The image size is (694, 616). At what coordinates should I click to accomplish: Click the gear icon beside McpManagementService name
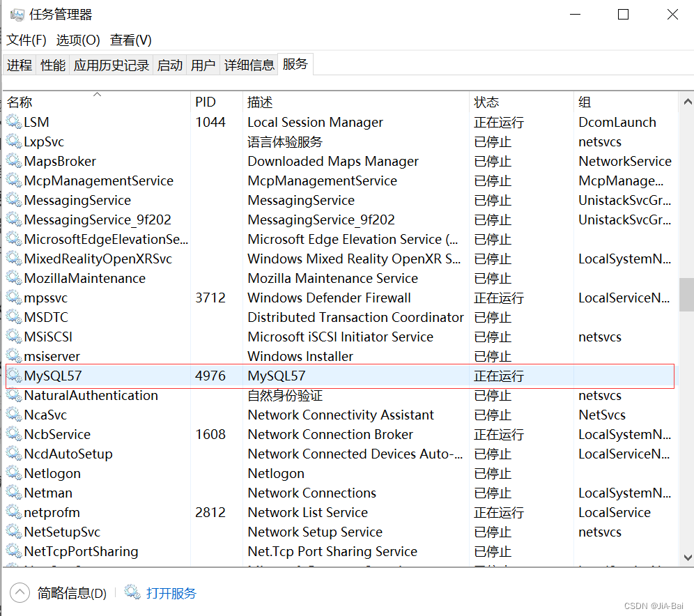click(14, 180)
